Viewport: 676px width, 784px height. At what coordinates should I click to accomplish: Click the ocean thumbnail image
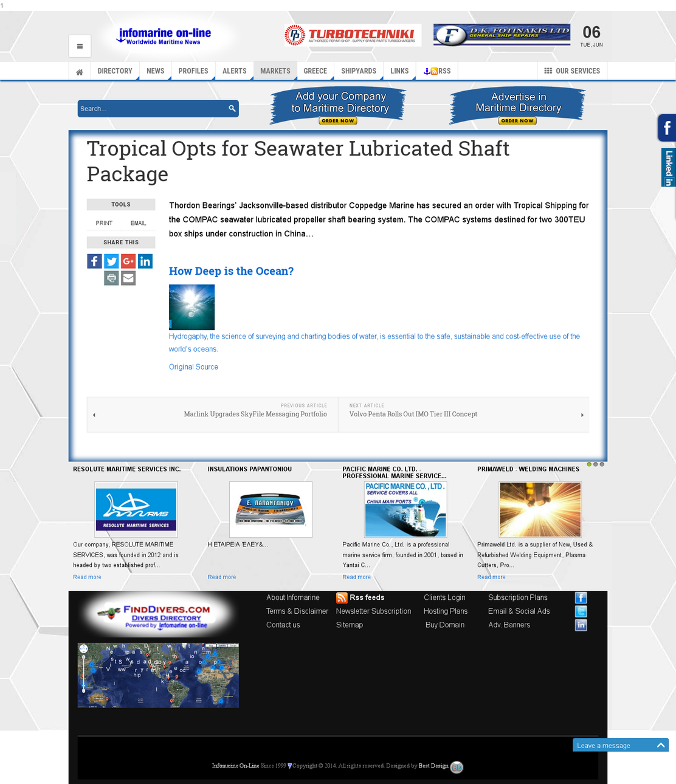coord(191,307)
